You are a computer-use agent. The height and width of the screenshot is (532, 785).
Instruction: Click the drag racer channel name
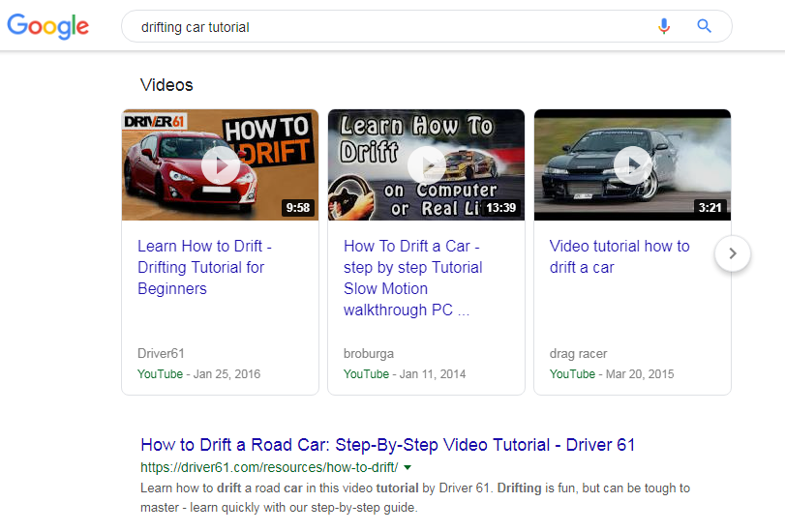tap(578, 353)
